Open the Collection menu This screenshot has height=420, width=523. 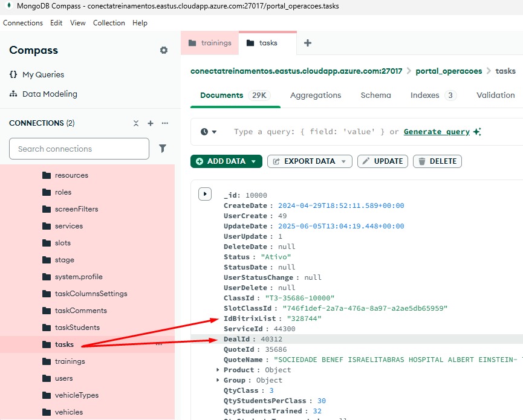coord(109,23)
